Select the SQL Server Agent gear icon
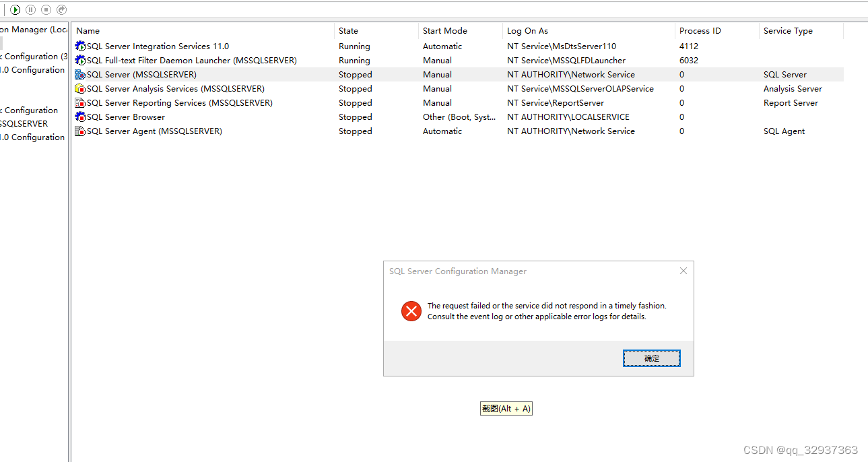The width and height of the screenshot is (868, 462). [x=79, y=131]
